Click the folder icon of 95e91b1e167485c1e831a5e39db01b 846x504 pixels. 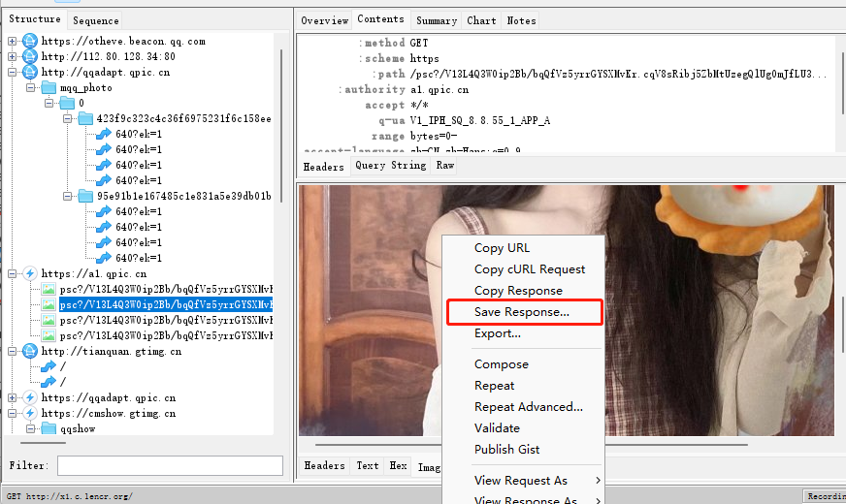pos(85,196)
